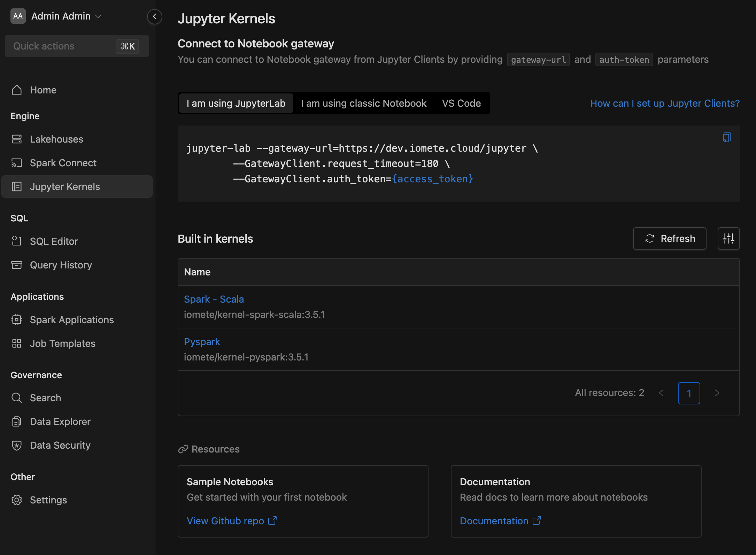Open 'How can I set up Jupyter Clients?' link
Viewport: 756px width, 555px height.
point(665,103)
